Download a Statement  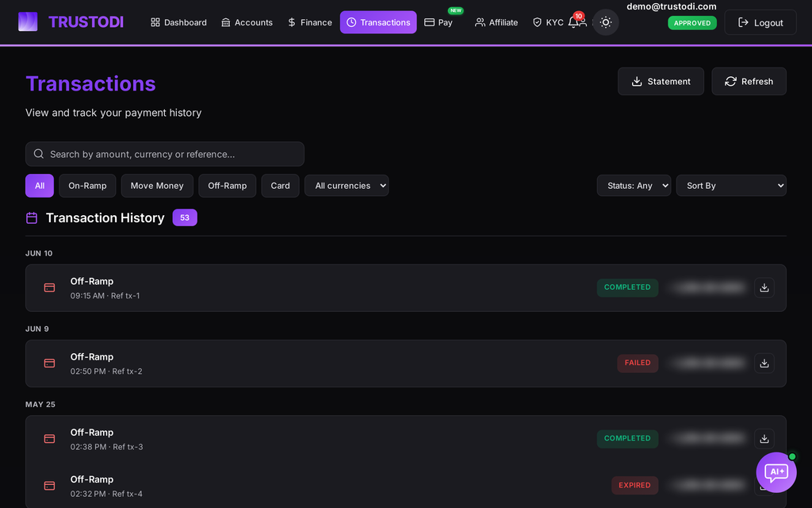coord(661,82)
